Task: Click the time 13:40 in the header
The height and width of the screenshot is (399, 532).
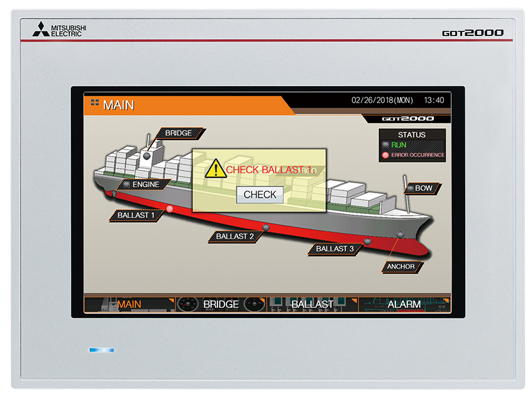Action: point(434,100)
